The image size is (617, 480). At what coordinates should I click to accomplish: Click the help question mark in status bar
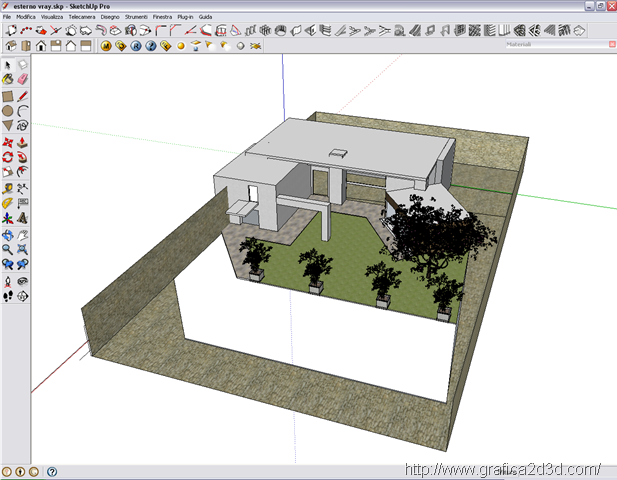[52, 471]
